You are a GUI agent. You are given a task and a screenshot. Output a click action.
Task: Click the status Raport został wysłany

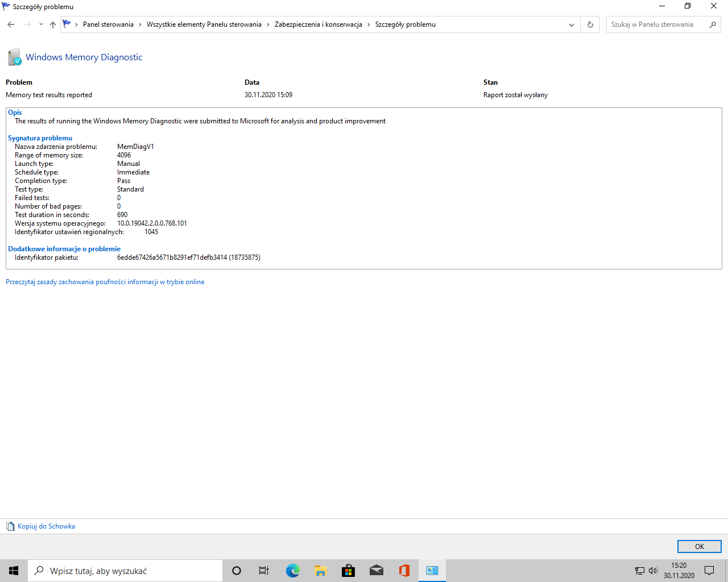(x=515, y=95)
